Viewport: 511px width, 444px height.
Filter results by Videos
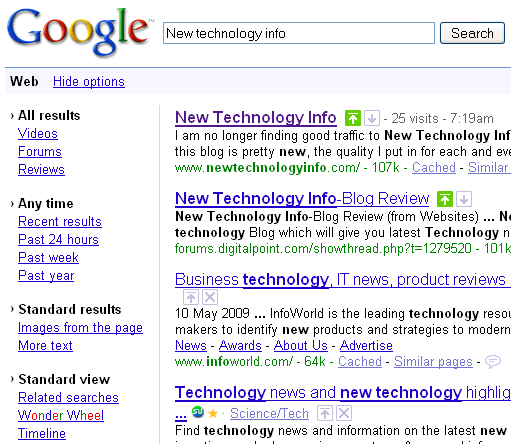pyautogui.click(x=38, y=133)
